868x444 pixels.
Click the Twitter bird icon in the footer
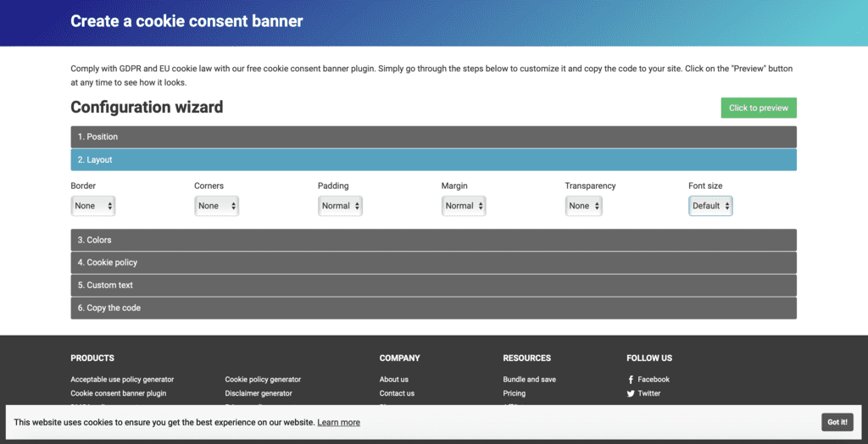(x=631, y=394)
